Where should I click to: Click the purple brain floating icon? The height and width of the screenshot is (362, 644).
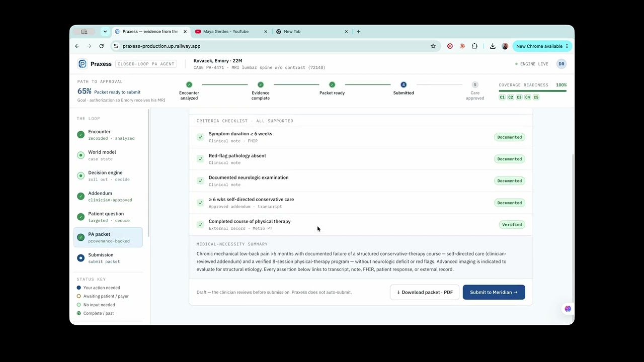pos(568,309)
